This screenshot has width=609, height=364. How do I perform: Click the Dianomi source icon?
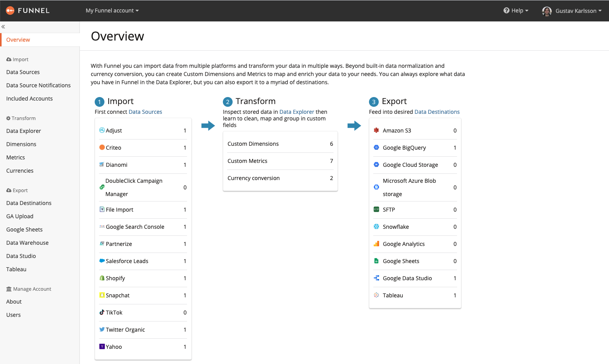(102, 164)
